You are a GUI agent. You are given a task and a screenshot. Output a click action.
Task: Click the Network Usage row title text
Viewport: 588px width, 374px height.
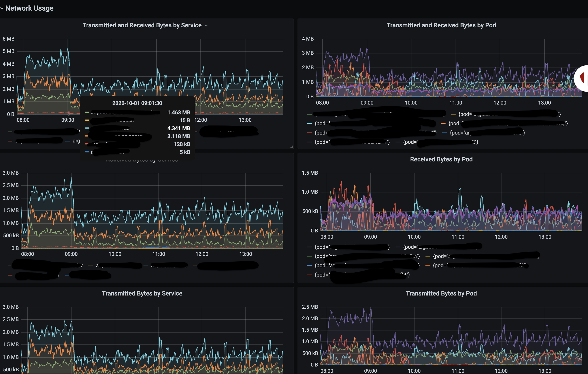coord(29,8)
